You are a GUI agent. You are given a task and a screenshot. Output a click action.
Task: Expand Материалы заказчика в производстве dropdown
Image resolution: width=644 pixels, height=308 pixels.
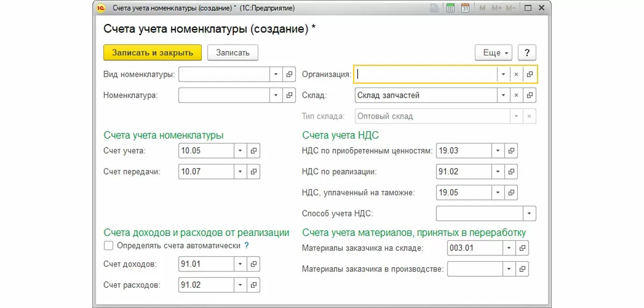[509, 269]
